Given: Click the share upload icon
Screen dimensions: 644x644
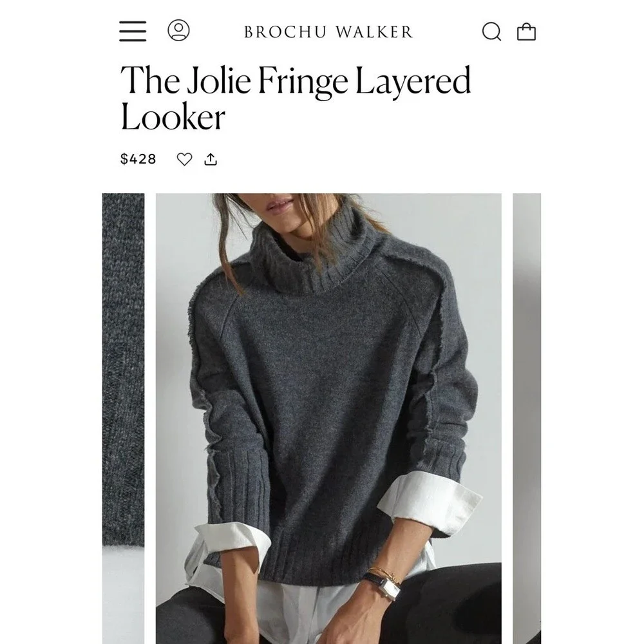Looking at the screenshot, I should click(211, 159).
